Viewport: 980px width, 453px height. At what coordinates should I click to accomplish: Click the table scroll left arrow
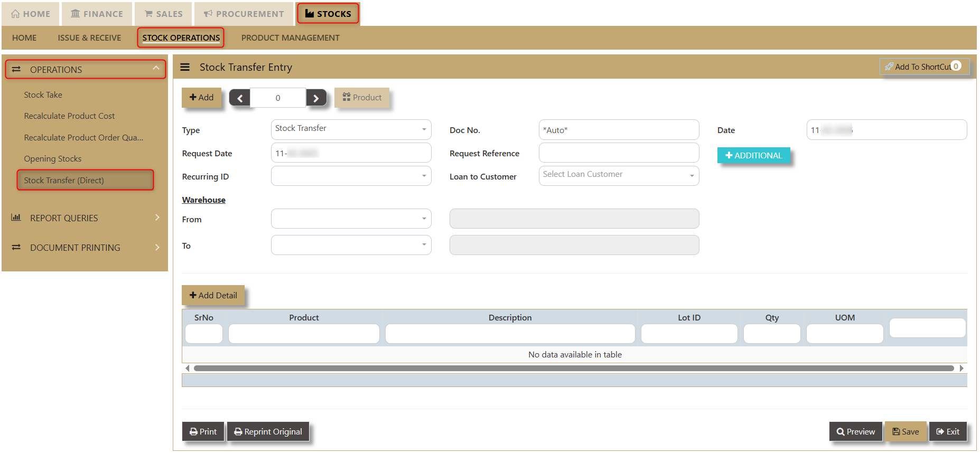coord(188,368)
